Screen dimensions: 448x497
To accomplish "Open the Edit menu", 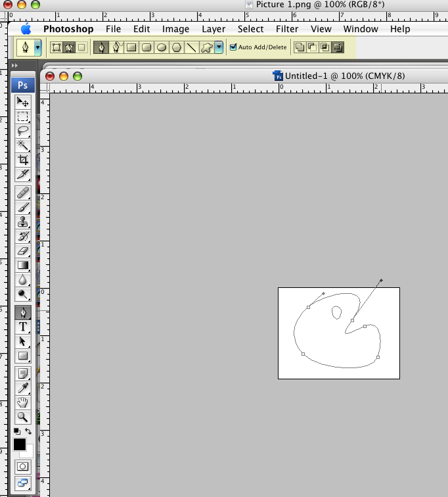I will [x=141, y=29].
